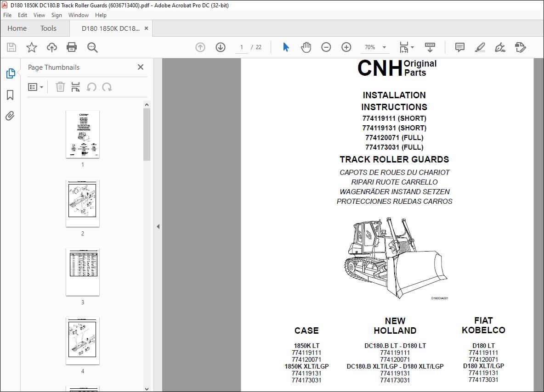
Task: Click the "FIAT KOBELCO" brand heading
Action: click(483, 325)
